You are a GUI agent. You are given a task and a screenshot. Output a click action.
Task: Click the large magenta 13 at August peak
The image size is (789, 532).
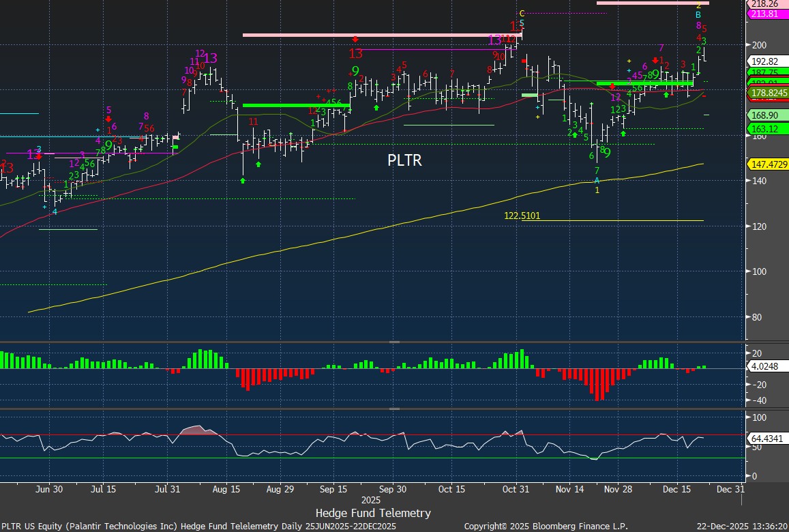211,58
